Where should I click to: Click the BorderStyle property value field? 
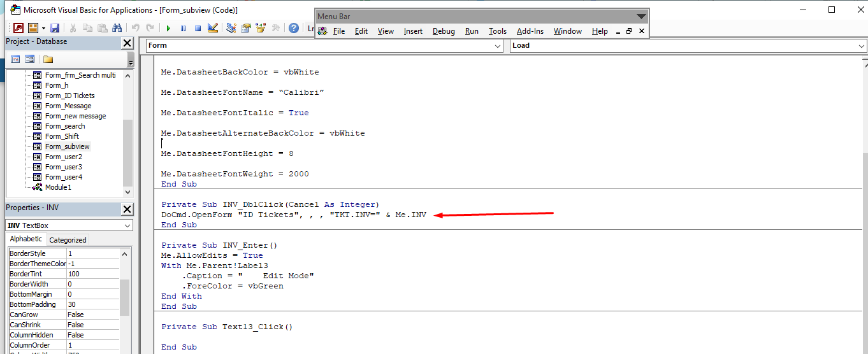92,253
